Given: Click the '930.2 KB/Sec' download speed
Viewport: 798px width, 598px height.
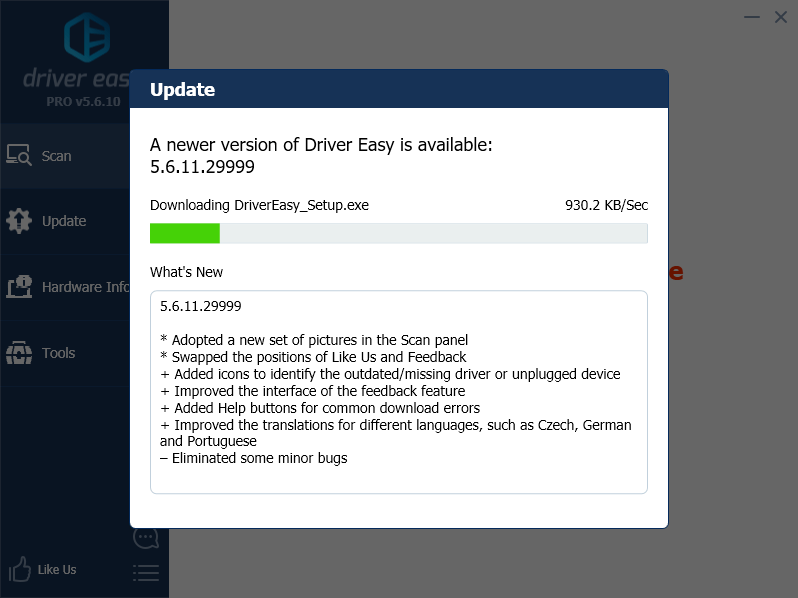Looking at the screenshot, I should pos(606,205).
